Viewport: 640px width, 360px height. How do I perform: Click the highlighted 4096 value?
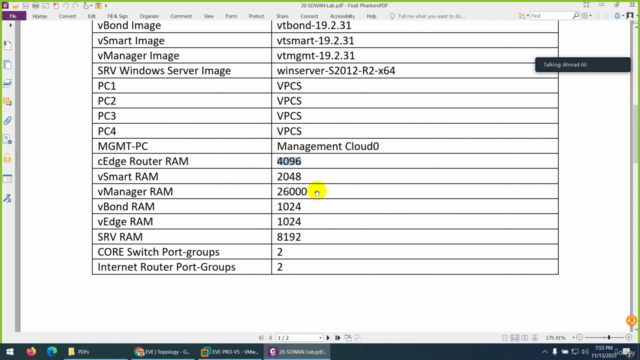click(x=289, y=161)
